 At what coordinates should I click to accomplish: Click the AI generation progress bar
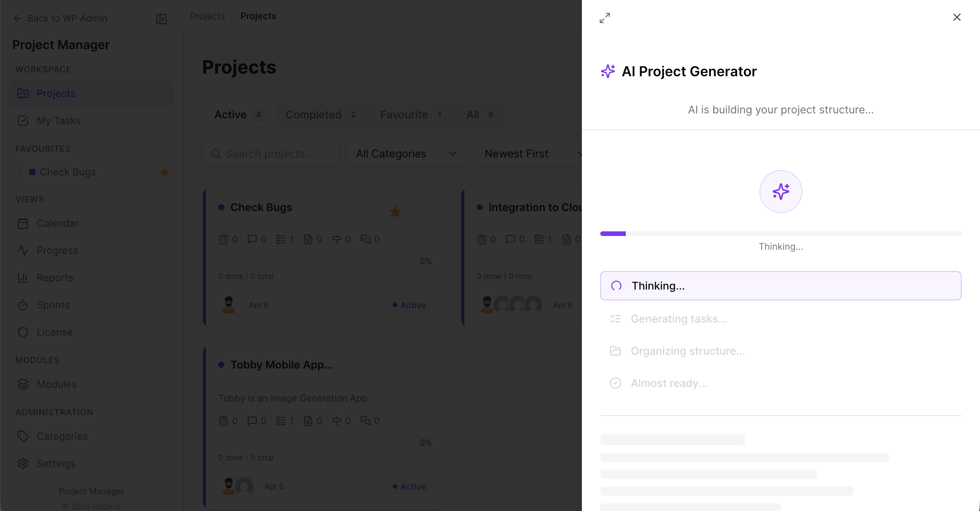point(781,233)
